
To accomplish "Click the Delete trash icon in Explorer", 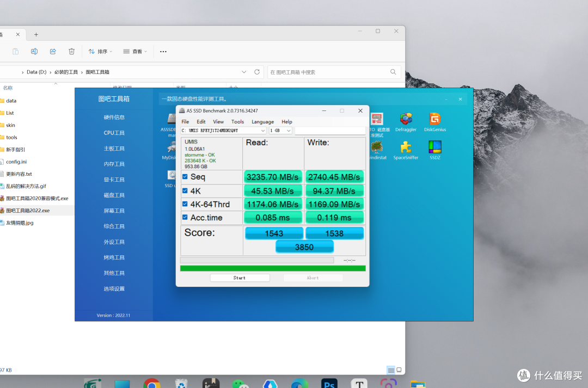I will [72, 51].
